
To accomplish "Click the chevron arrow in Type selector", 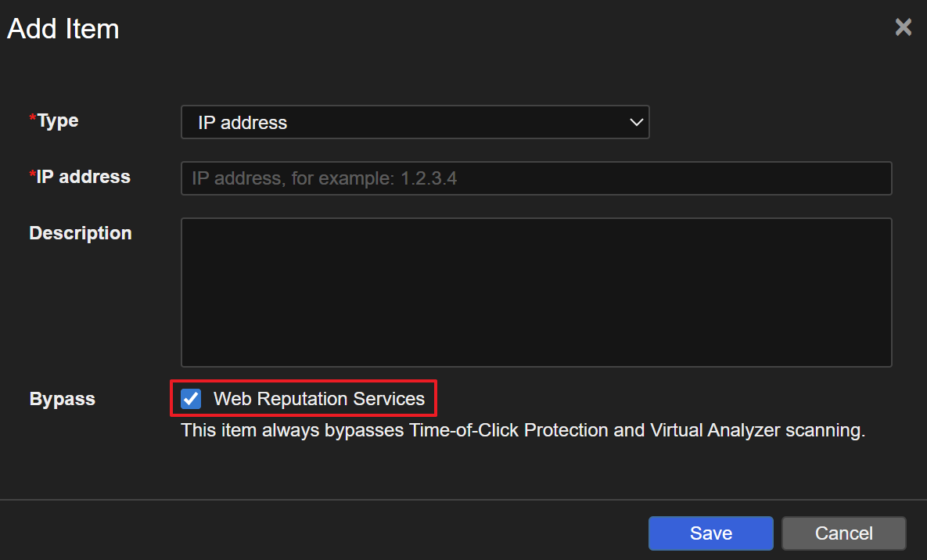I will 636,122.
